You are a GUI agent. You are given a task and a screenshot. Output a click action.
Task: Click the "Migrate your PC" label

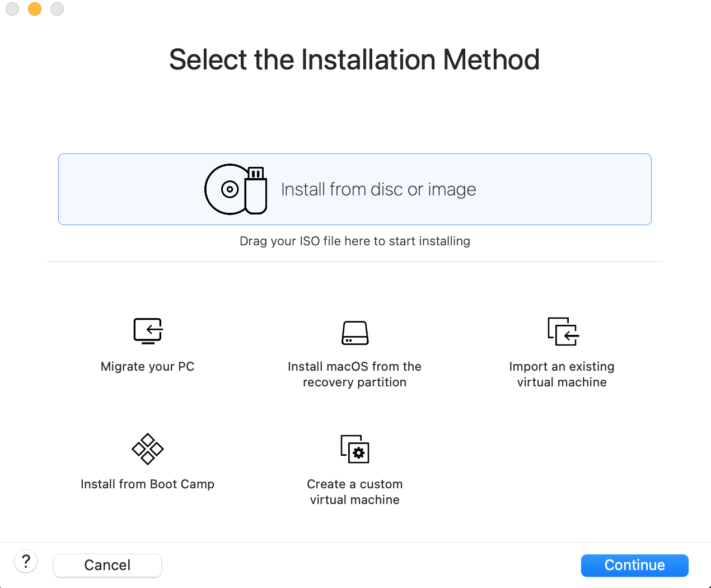click(x=148, y=367)
